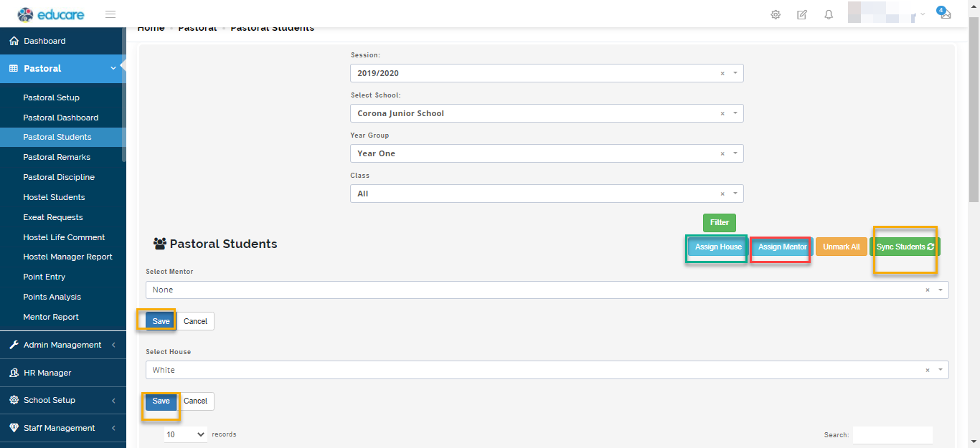Image resolution: width=980 pixels, height=448 pixels.
Task: Collapse the Pastoral menu chevron
Action: coord(113,69)
